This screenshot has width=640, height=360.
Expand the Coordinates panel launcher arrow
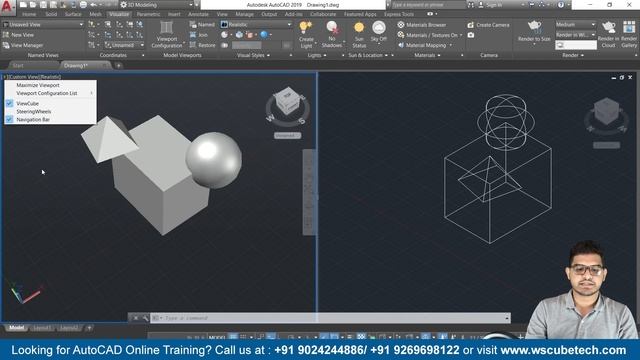tap(143, 55)
